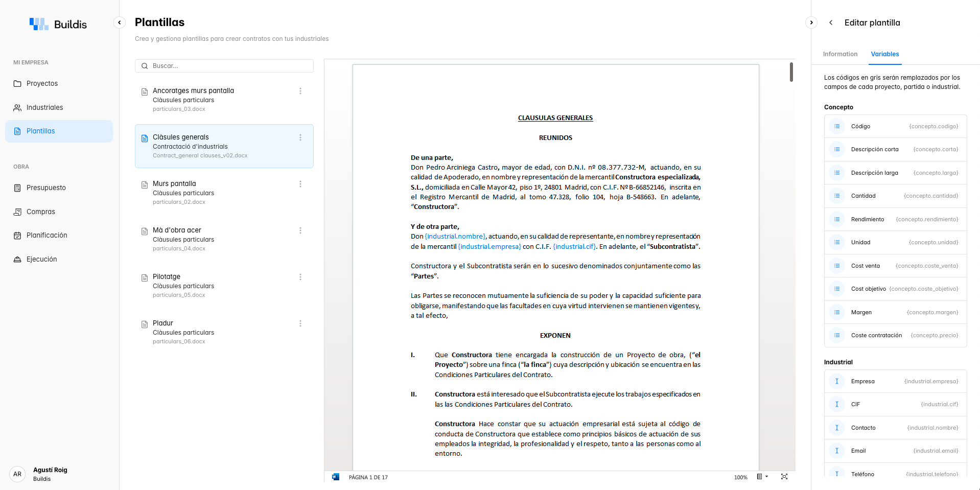
Task: Collapse the right panel with arrow button
Action: [x=811, y=22]
